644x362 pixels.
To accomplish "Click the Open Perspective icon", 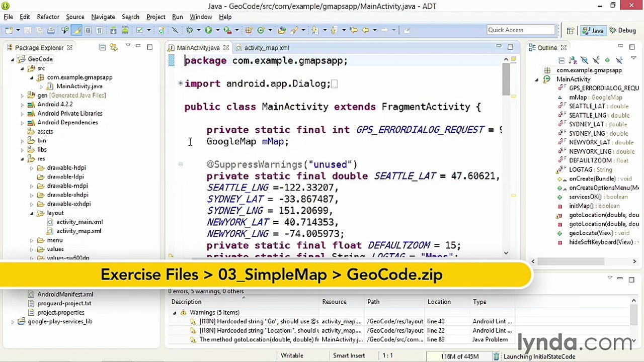I will click(x=570, y=31).
